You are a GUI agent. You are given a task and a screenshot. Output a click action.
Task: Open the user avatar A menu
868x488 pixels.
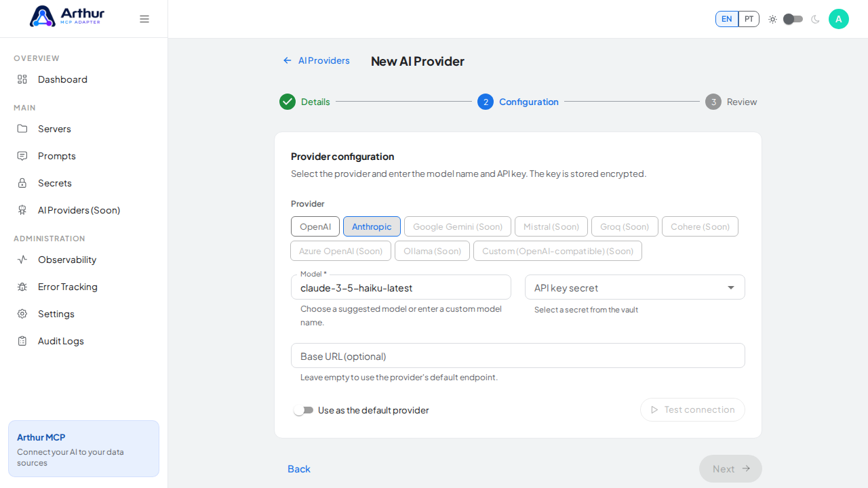pyautogui.click(x=839, y=19)
